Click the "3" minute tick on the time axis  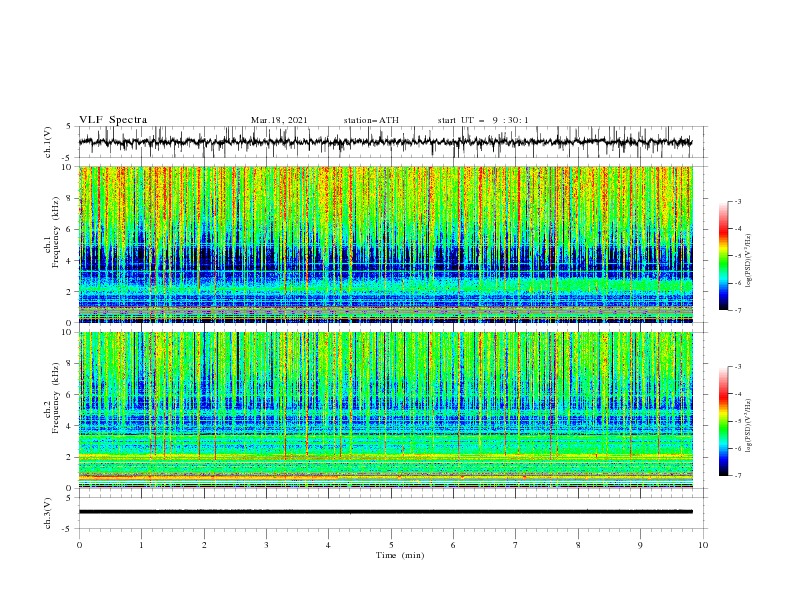[266, 545]
